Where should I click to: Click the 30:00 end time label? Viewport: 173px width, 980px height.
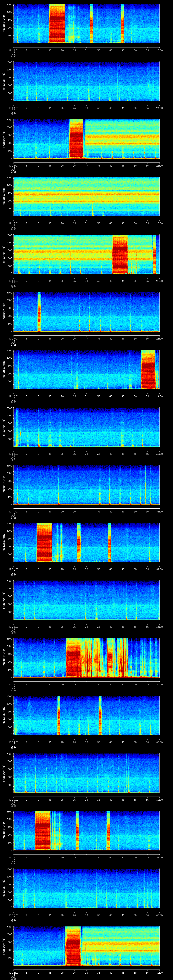159,454
